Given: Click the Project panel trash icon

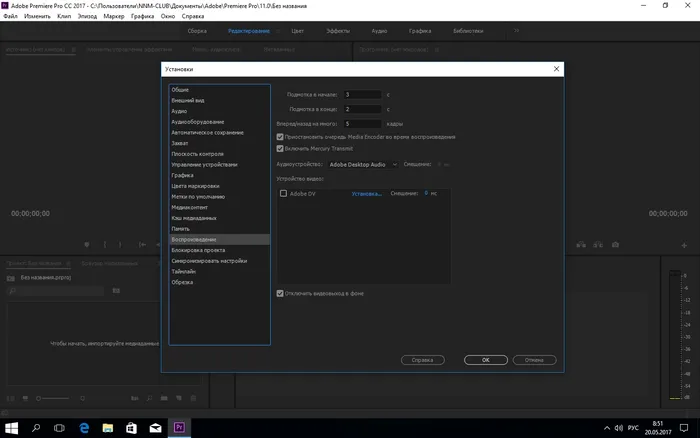Looking at the screenshot, I should (x=193, y=398).
